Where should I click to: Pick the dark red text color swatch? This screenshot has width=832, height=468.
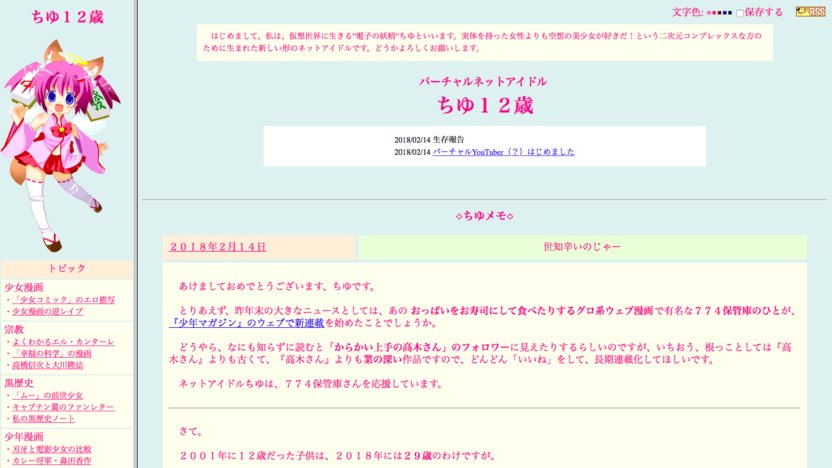(720, 13)
